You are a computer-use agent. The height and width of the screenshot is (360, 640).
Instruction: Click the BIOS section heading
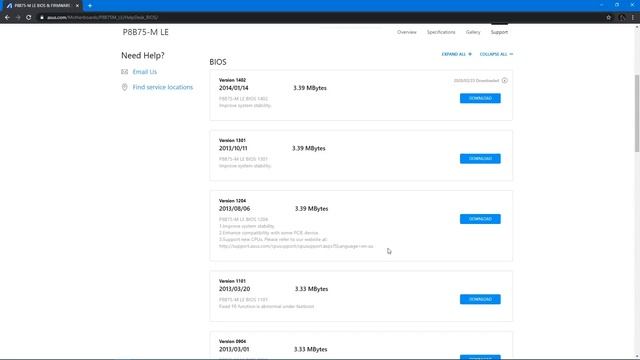pos(218,62)
